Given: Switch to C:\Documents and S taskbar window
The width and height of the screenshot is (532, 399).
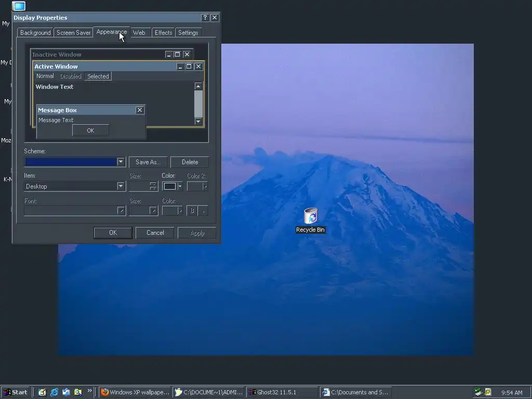Looking at the screenshot, I should coord(355,392).
